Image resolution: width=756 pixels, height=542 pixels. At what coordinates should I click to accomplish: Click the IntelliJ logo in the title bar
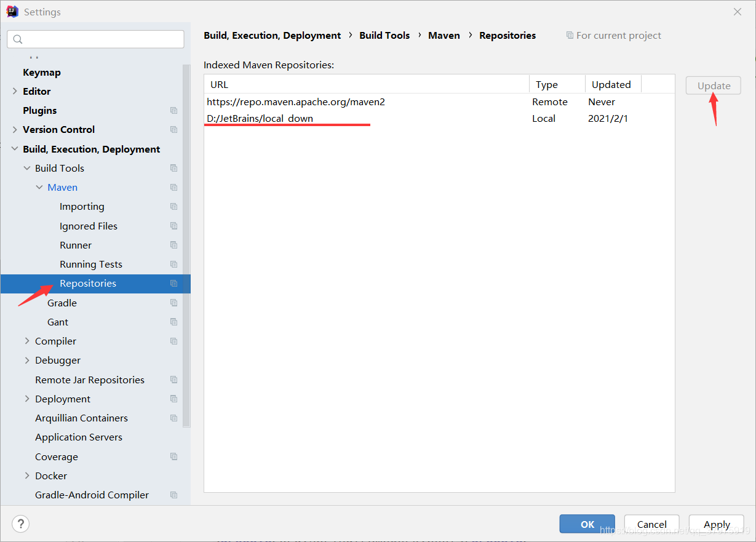(x=12, y=12)
